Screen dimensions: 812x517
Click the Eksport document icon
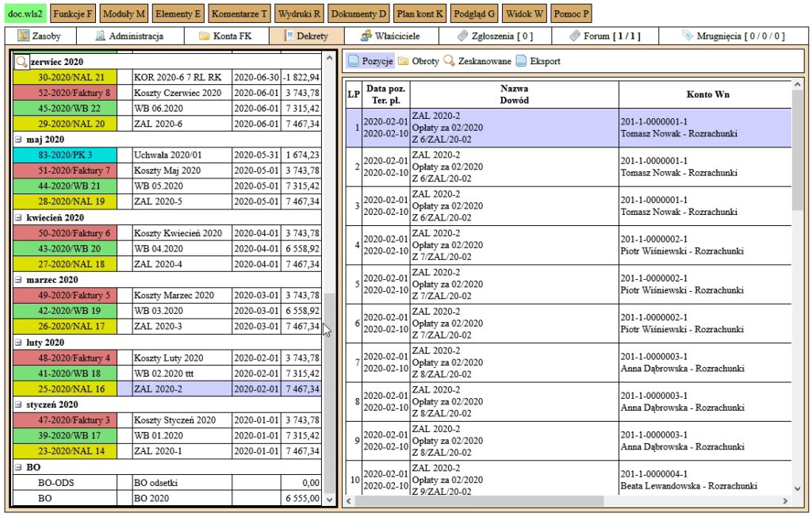(521, 61)
